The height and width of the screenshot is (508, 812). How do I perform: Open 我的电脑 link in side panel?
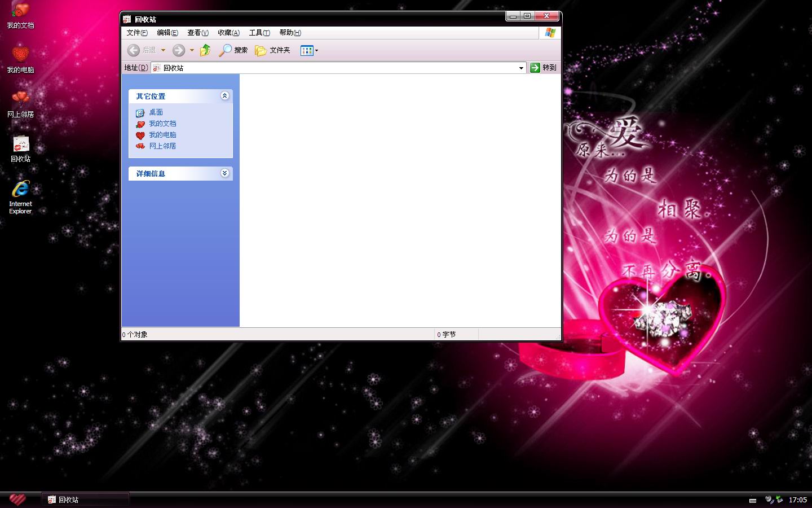coord(163,135)
